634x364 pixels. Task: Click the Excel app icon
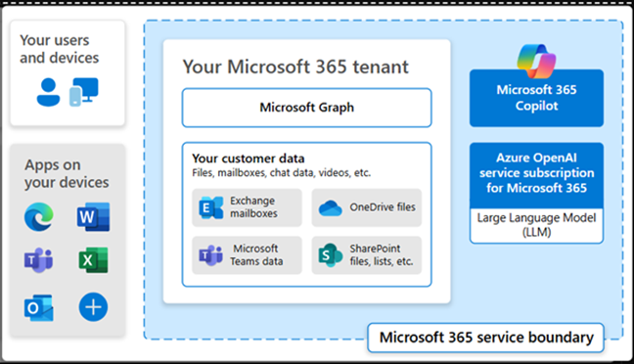93,260
